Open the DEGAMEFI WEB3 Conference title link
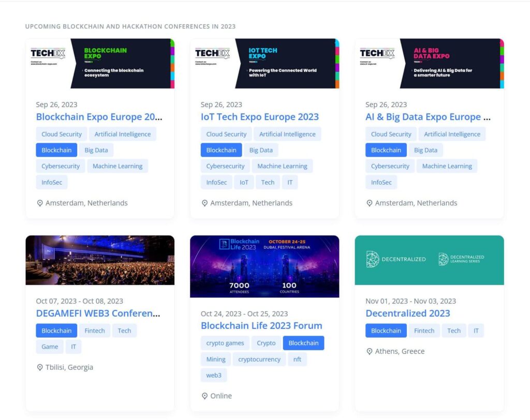The height and width of the screenshot is (420, 530). [98, 313]
